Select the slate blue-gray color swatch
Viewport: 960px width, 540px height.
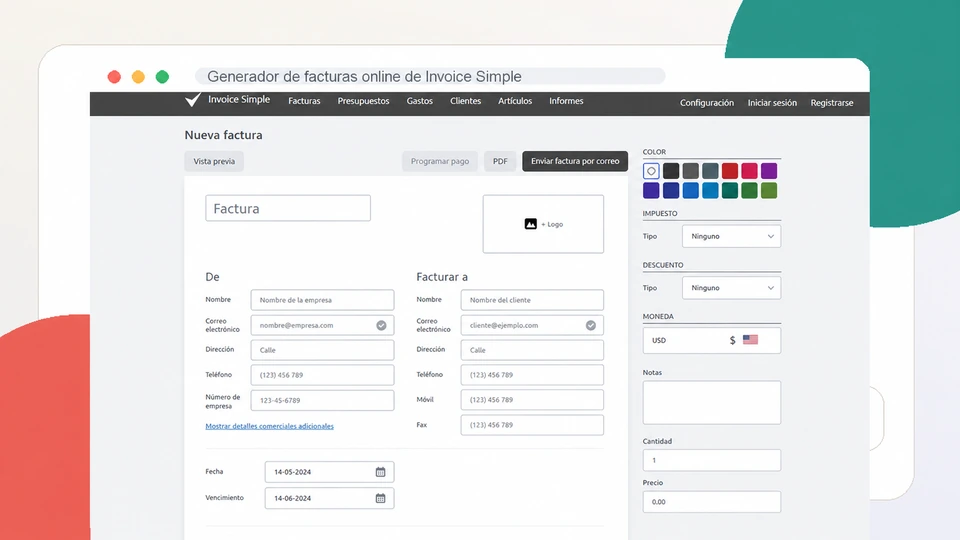(x=710, y=171)
